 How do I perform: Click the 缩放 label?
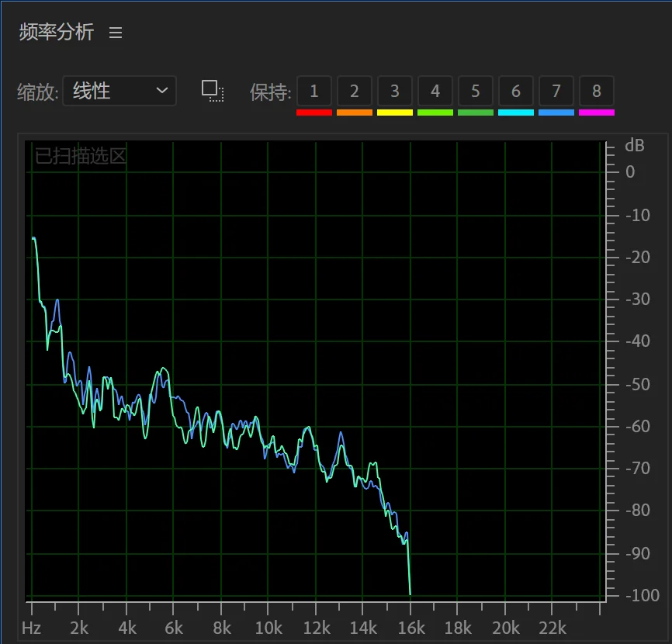tap(37, 92)
